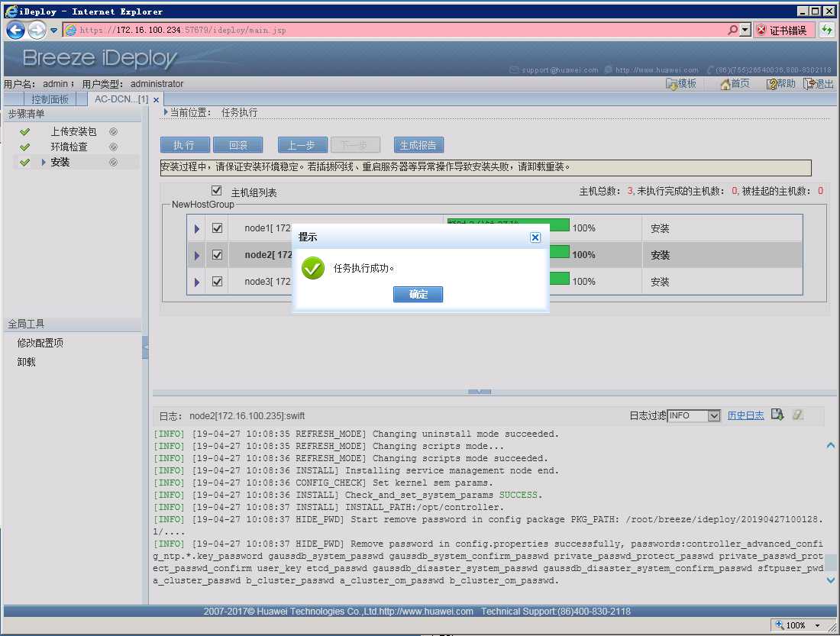Open the 模板 template link
Image resolution: width=840 pixels, height=636 pixels.
tap(681, 83)
